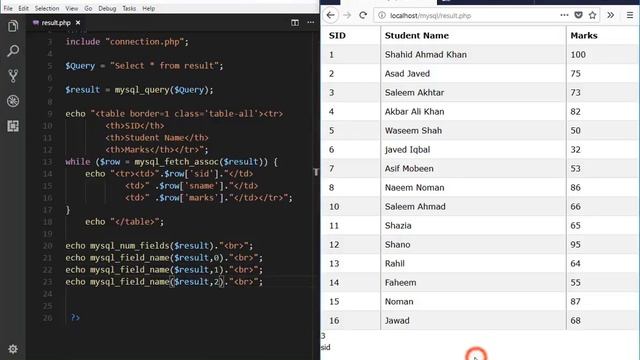
Task: Go forward in the browser
Action: pyautogui.click(x=347, y=16)
